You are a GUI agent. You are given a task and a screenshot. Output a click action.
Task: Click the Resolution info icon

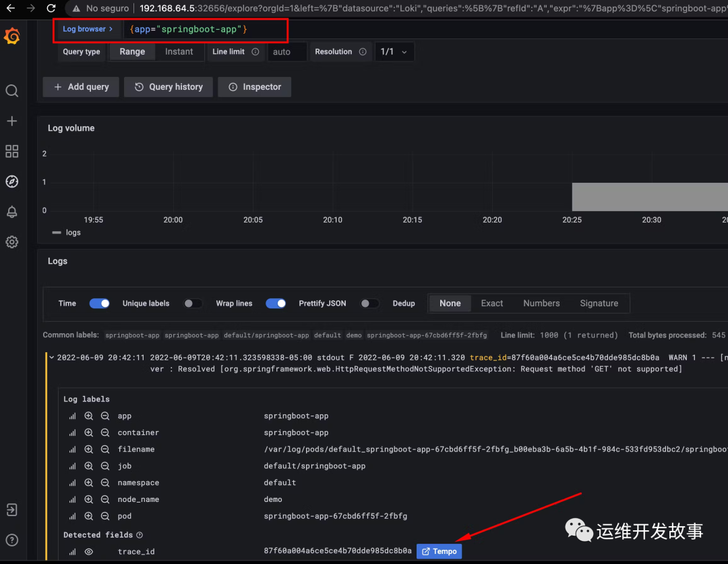(x=363, y=51)
